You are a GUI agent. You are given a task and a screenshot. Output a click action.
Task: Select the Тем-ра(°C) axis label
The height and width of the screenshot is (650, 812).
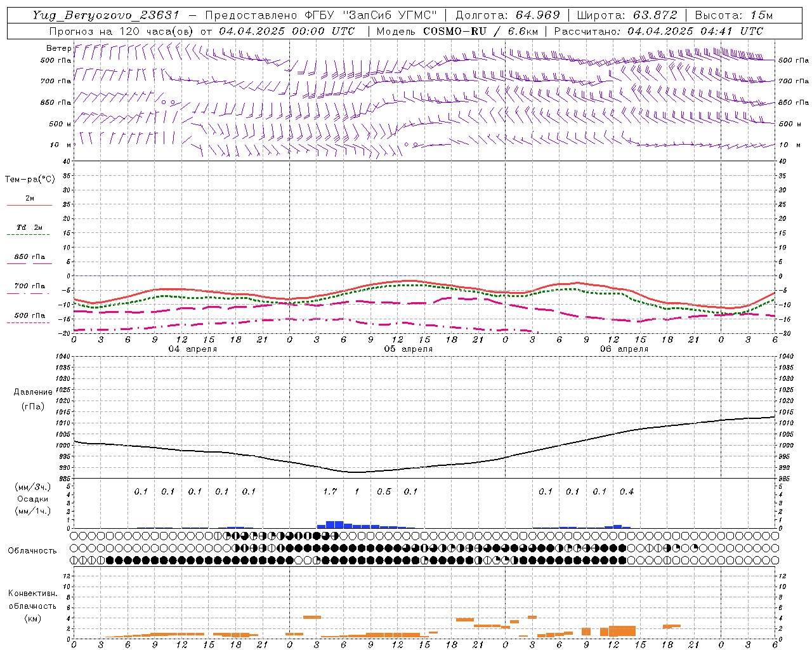tap(30, 180)
